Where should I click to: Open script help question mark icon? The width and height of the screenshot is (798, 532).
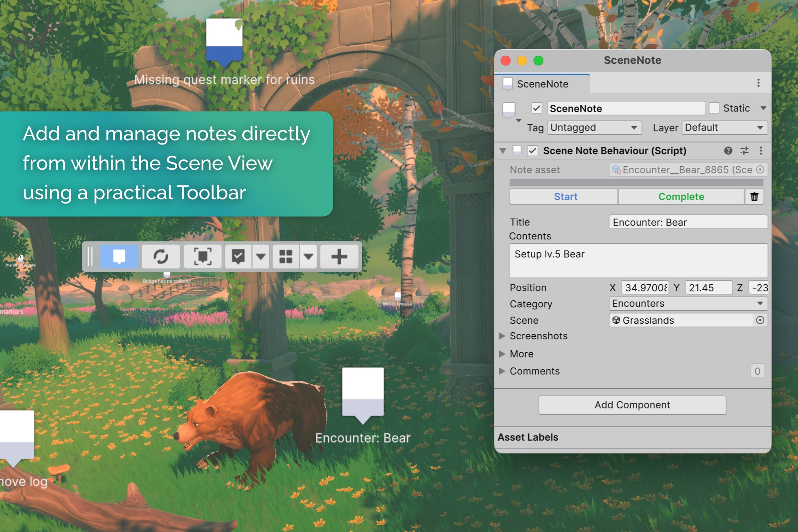728,151
